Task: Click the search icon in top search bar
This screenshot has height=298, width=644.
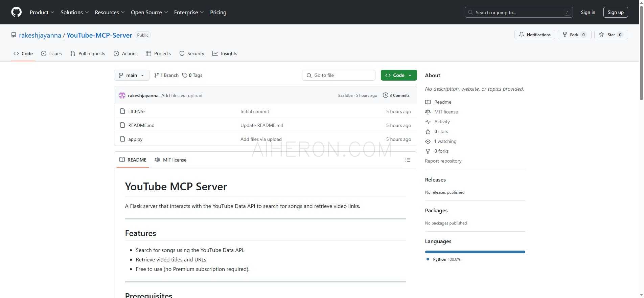Action: tap(470, 12)
